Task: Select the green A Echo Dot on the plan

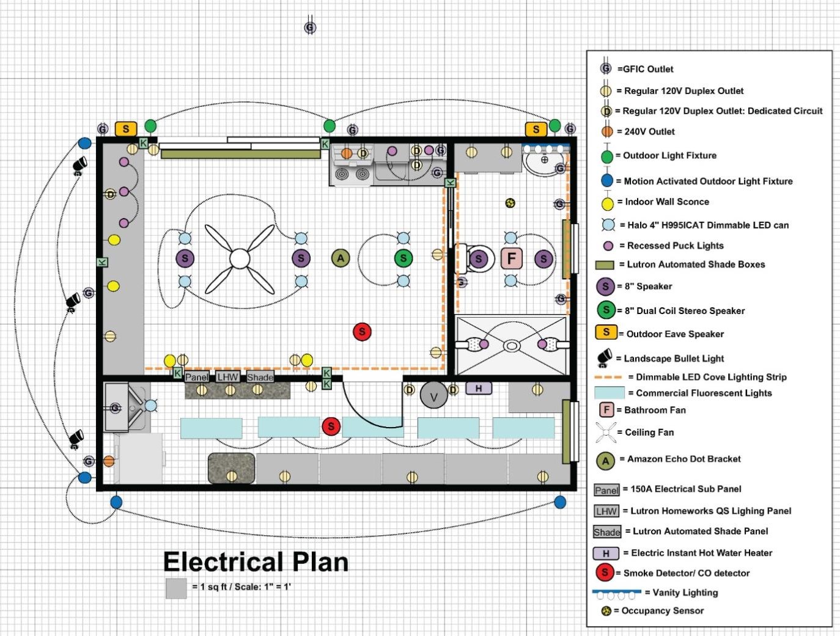Action: [341, 258]
